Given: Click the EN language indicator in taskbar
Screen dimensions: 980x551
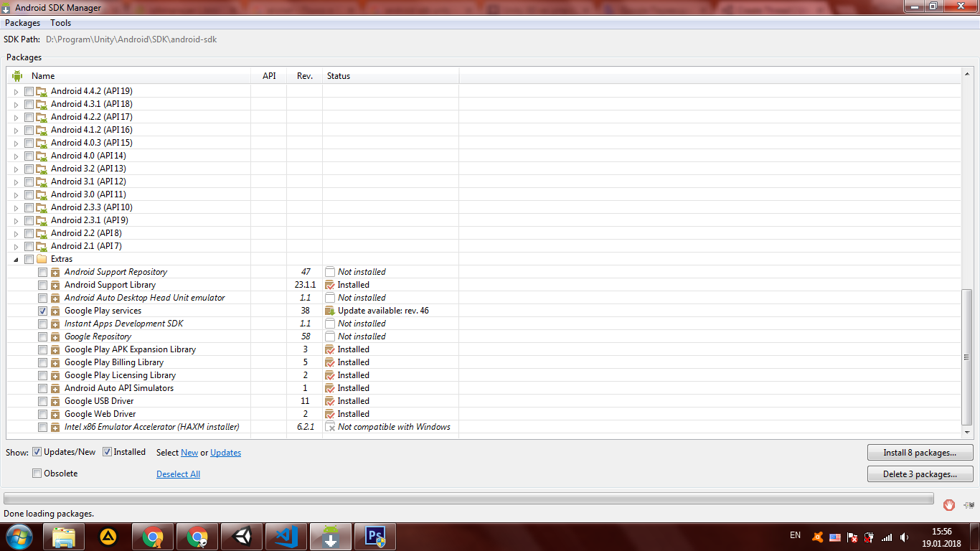Looking at the screenshot, I should (x=795, y=535).
